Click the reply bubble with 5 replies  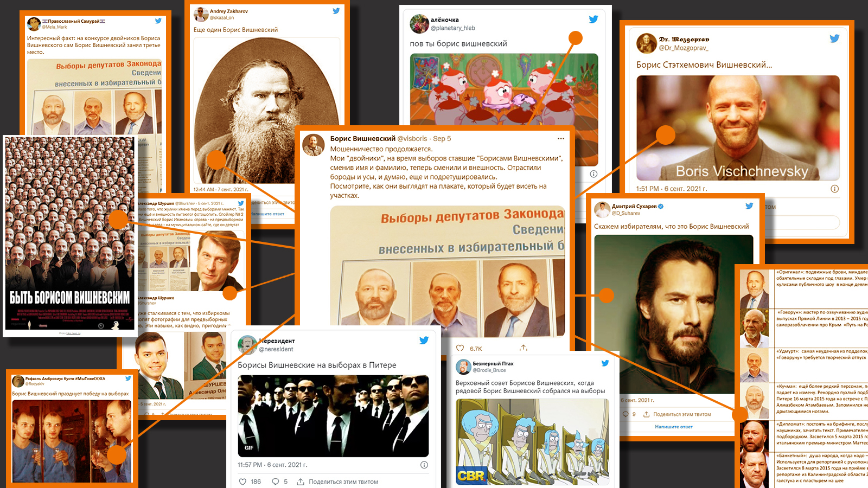276,481
